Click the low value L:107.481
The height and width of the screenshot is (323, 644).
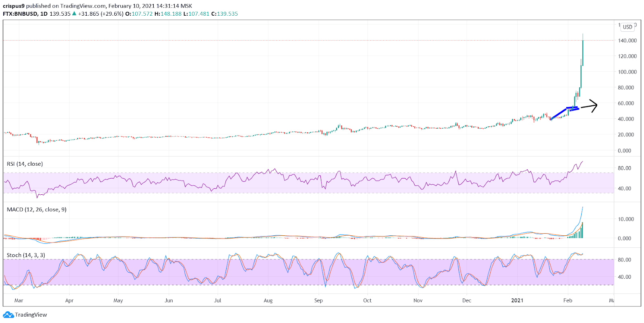click(196, 14)
